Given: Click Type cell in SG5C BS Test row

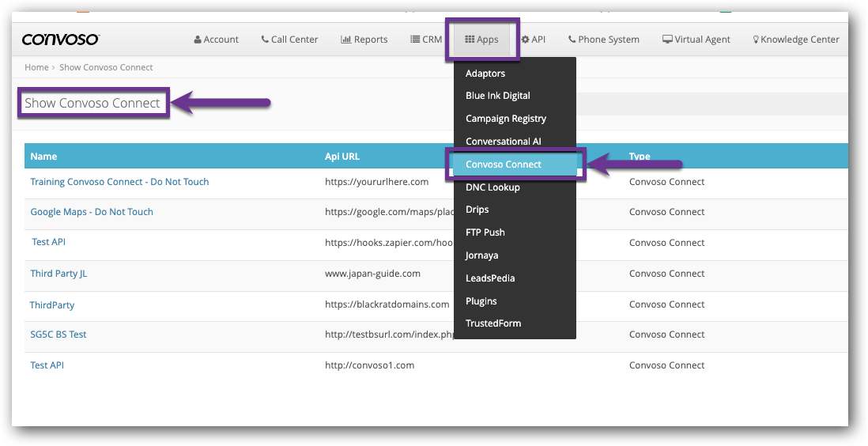Looking at the screenshot, I should coord(667,334).
